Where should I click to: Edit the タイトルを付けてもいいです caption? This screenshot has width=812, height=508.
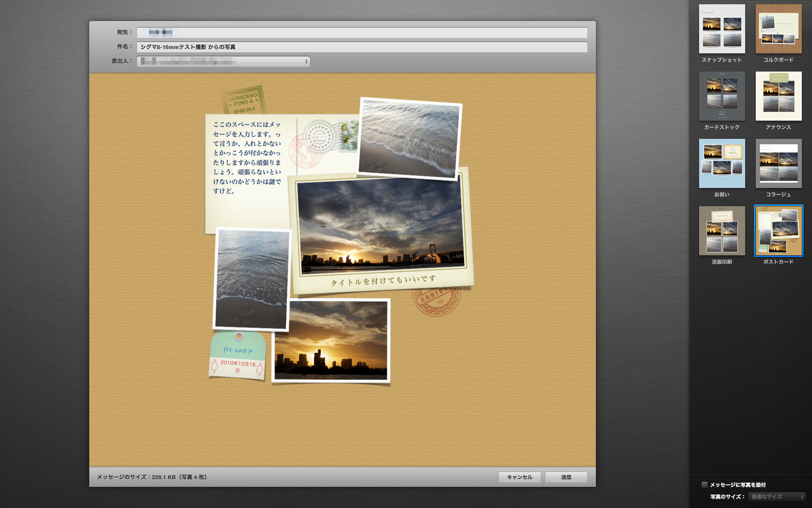point(383,278)
